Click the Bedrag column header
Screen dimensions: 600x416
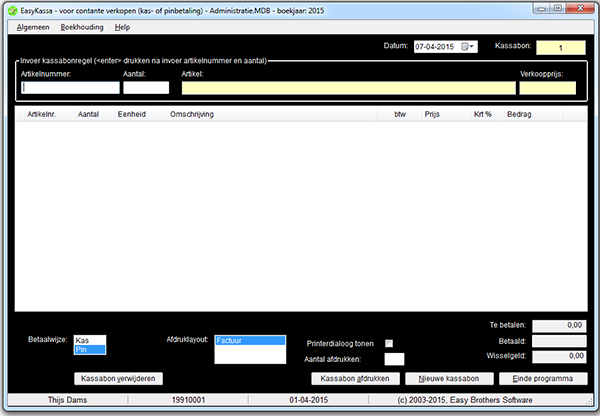point(519,115)
